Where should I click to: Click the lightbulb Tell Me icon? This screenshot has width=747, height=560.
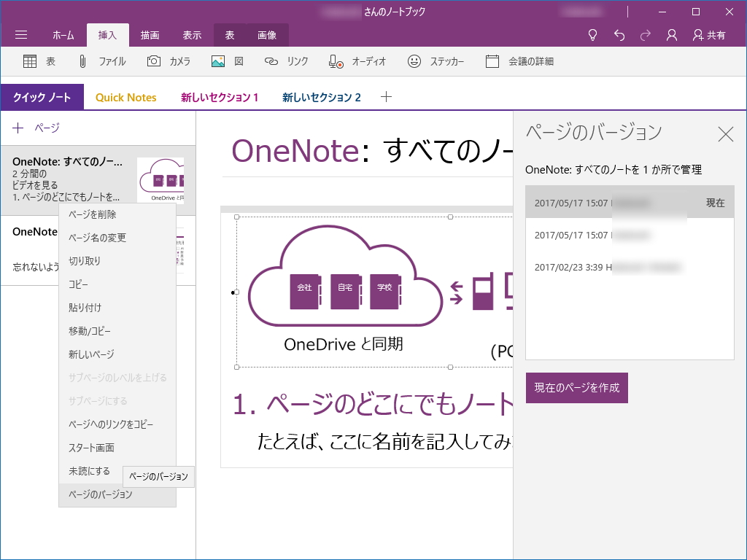pos(592,35)
